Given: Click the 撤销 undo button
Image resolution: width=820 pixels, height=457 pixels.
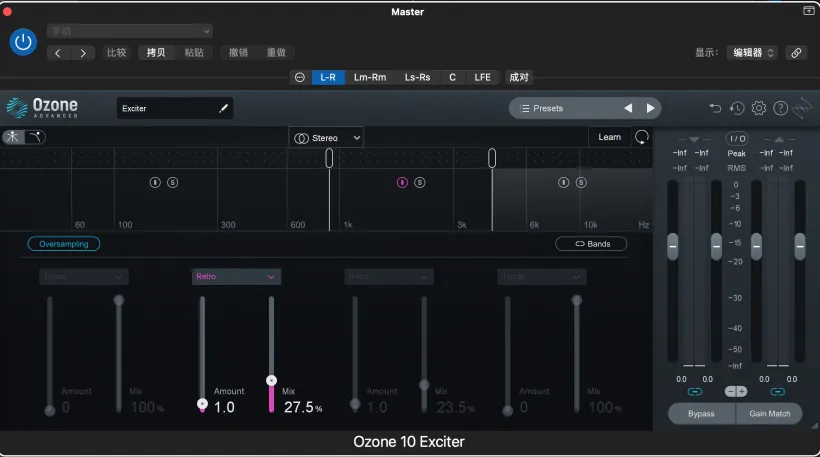Looking at the screenshot, I should (238, 52).
